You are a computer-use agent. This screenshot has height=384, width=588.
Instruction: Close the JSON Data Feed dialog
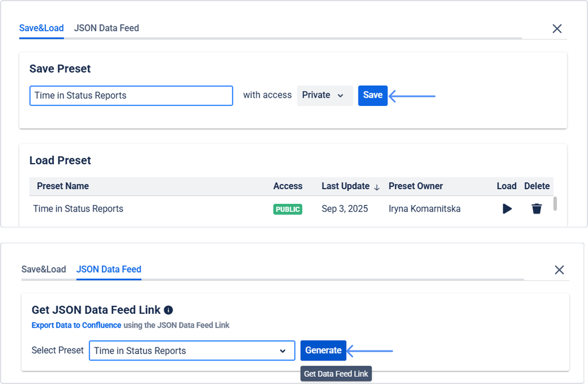coord(559,270)
